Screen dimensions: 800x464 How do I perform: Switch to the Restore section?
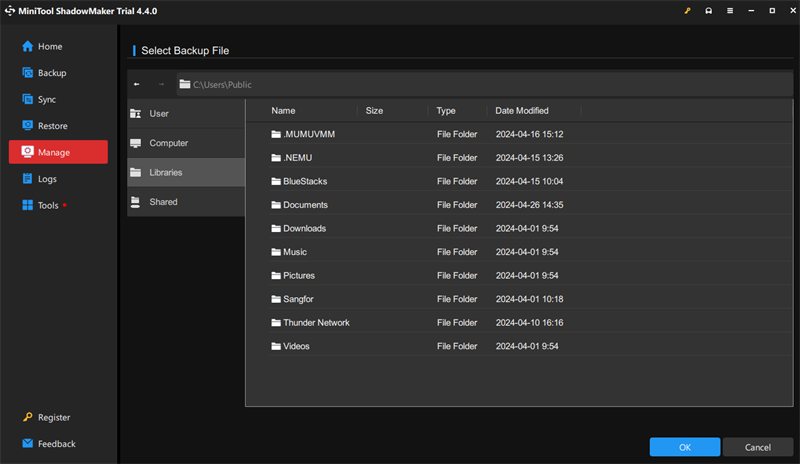click(x=45, y=126)
